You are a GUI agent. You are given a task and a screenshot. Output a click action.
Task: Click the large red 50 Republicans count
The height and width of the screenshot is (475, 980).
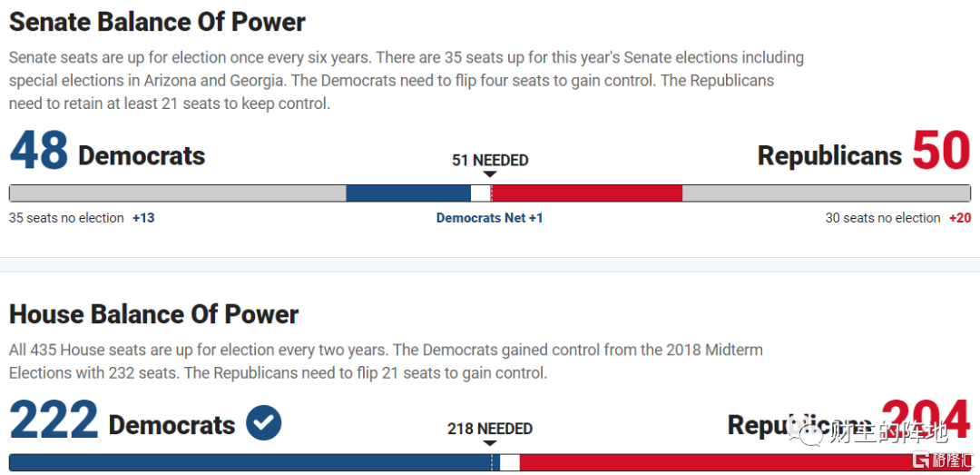point(941,152)
